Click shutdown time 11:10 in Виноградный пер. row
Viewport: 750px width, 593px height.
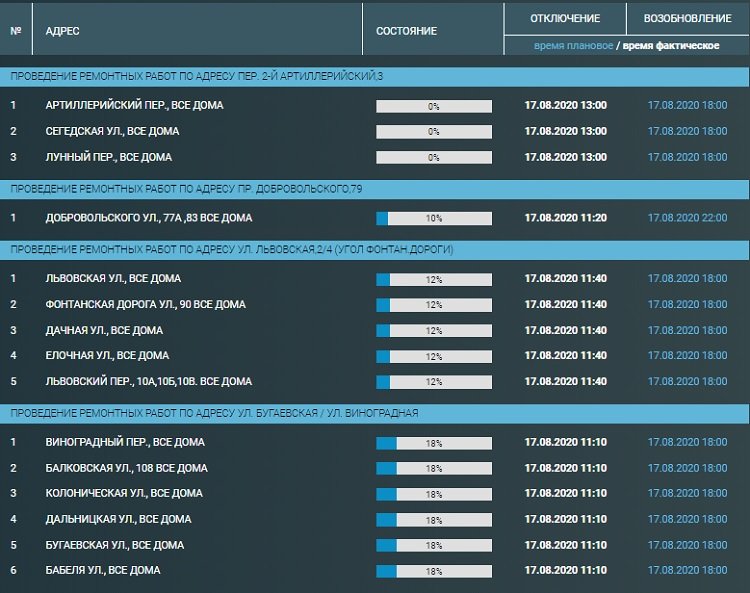click(x=565, y=442)
